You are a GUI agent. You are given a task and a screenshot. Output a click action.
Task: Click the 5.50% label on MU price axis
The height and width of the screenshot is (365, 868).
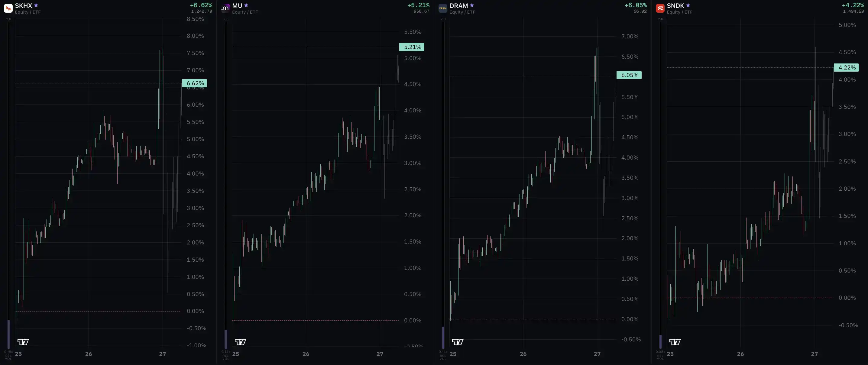tap(413, 32)
